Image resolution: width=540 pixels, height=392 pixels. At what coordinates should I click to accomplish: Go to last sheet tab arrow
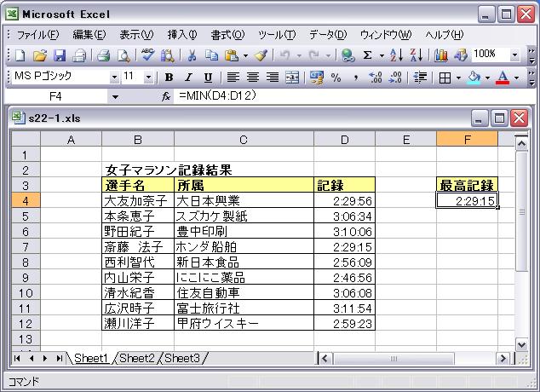pyautogui.click(x=60, y=358)
